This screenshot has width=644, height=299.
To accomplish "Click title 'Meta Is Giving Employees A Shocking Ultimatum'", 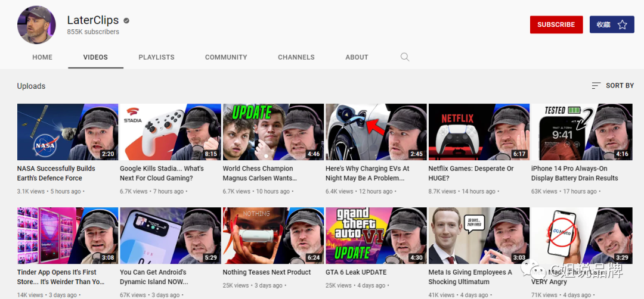I will click(x=470, y=277).
